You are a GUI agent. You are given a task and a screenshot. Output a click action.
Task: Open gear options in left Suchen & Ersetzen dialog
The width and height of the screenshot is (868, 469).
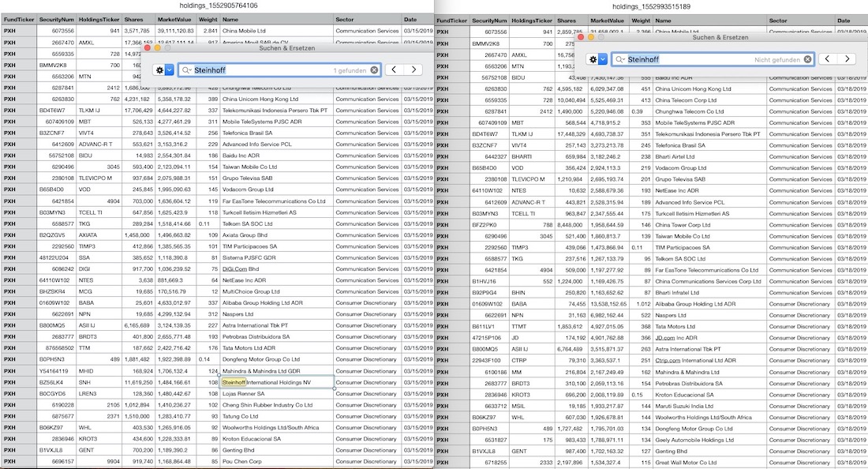(164, 70)
